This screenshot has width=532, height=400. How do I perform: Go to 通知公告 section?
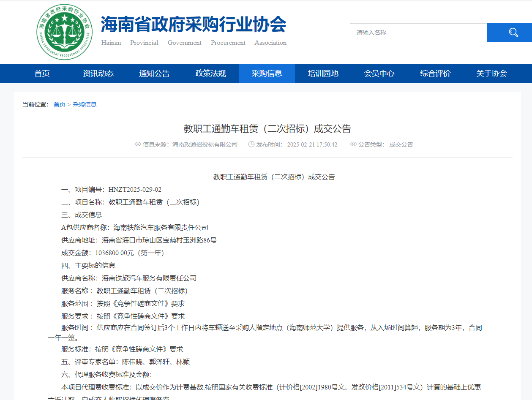(154, 73)
